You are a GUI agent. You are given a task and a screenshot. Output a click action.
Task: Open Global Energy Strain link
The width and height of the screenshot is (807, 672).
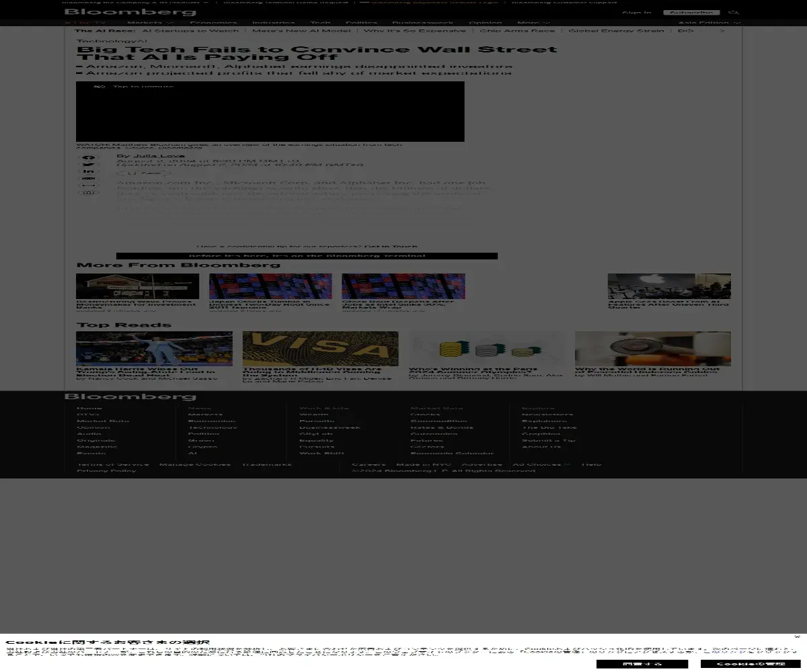(617, 31)
